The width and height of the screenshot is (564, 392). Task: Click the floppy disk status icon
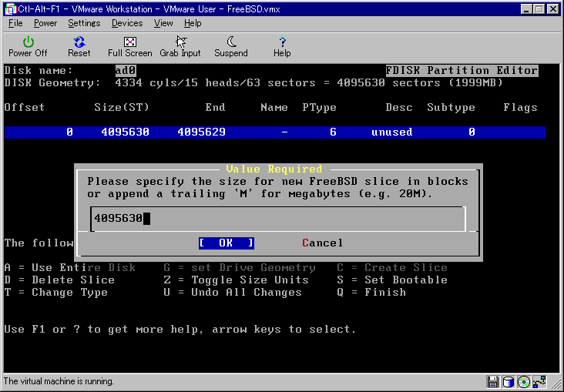tap(493, 382)
